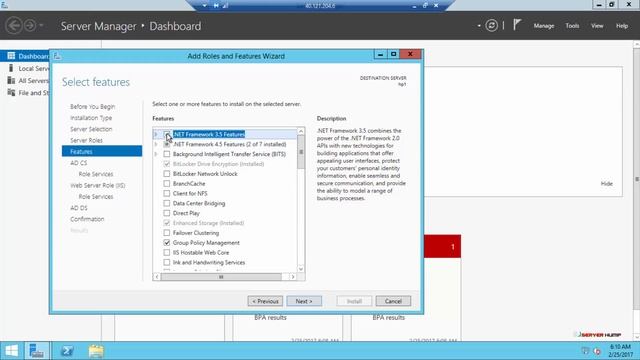Click the features list horizontal scrollbar thumb
The height and width of the screenshot is (360, 640).
(221, 277)
